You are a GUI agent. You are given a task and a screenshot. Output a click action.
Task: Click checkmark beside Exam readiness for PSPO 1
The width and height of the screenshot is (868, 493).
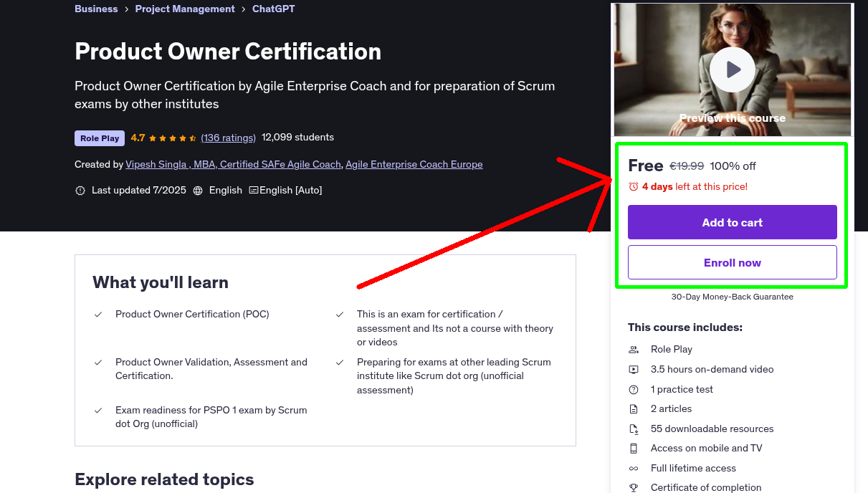tap(98, 411)
